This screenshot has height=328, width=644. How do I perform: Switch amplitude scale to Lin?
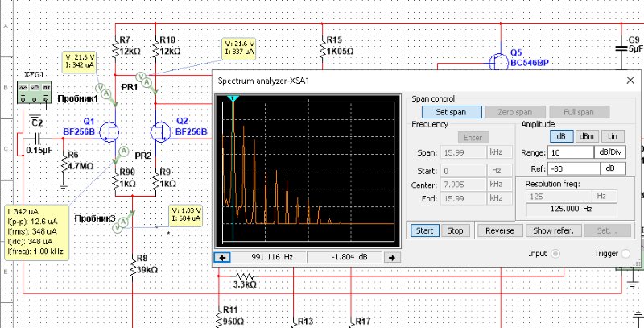click(x=614, y=137)
